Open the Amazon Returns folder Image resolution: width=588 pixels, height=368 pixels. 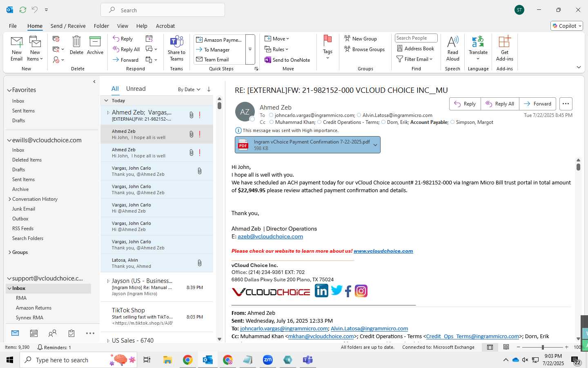pyautogui.click(x=33, y=308)
